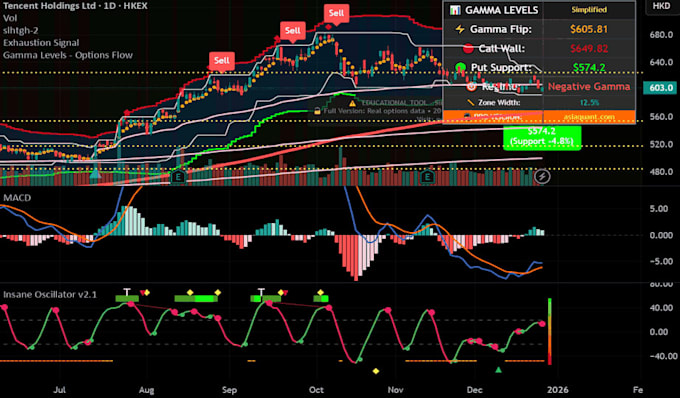Click the 680.0 price axis label
This screenshot has height=398, width=680.
[x=661, y=35]
